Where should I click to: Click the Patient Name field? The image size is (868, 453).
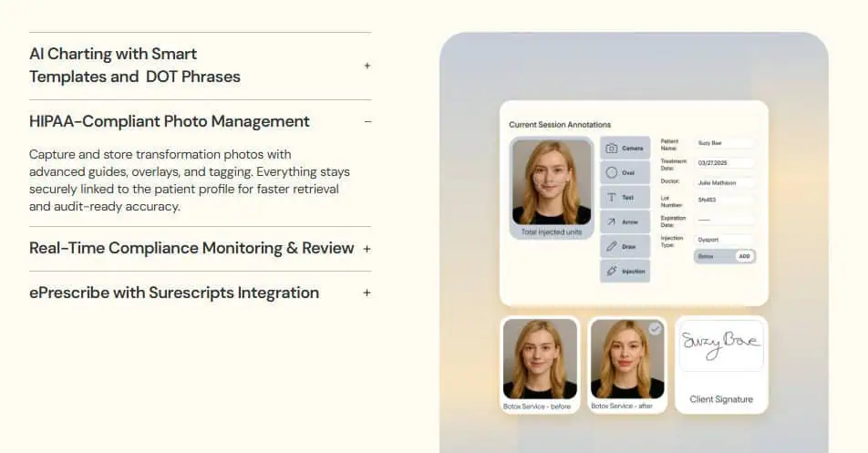point(724,143)
